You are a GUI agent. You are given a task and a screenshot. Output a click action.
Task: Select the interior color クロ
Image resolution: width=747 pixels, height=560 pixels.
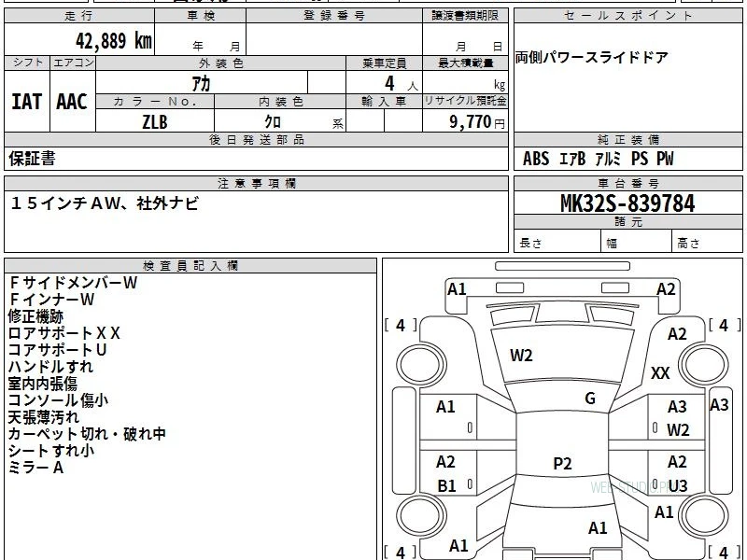(x=273, y=122)
